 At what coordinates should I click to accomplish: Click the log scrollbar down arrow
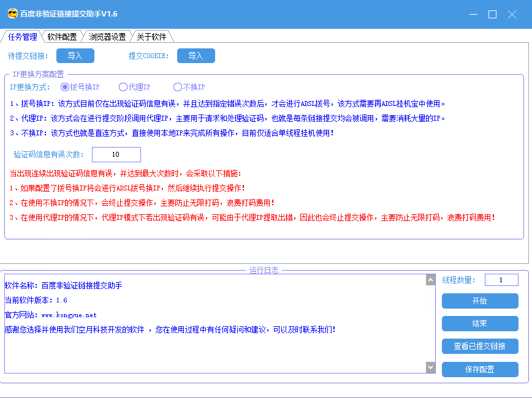pyautogui.click(x=430, y=367)
